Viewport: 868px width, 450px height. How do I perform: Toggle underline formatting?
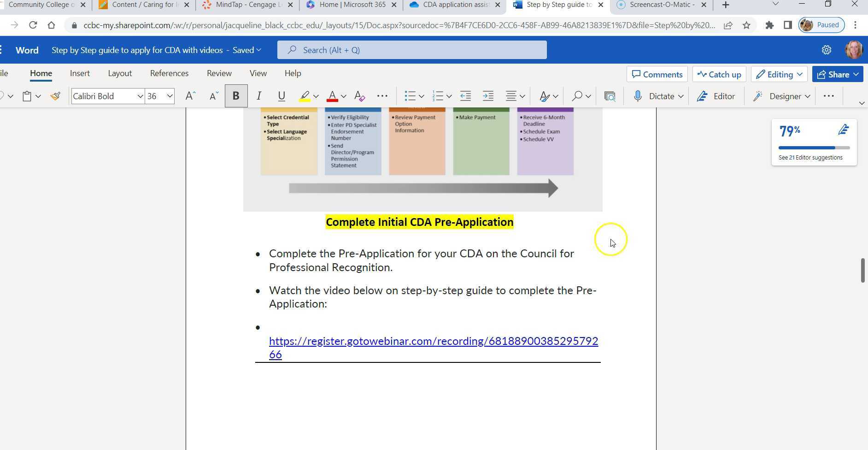281,96
